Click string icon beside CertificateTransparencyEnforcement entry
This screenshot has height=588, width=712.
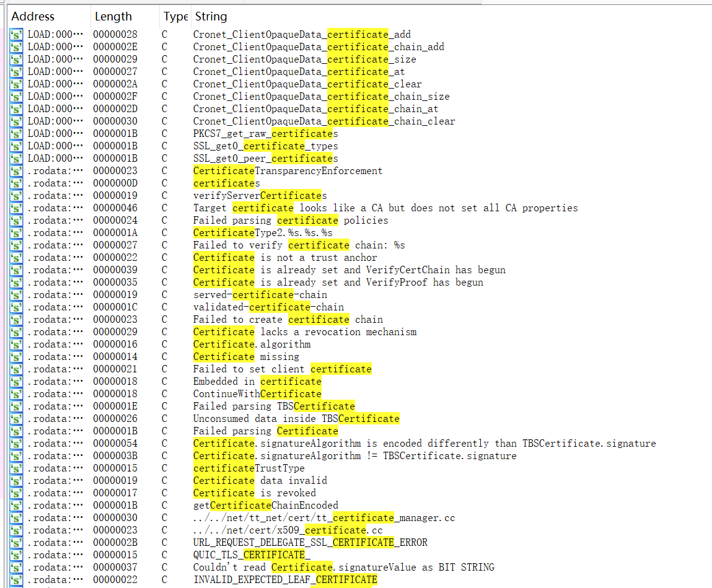[17, 171]
